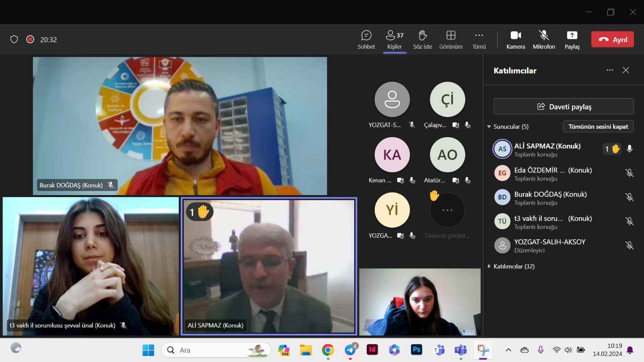The height and width of the screenshot is (362, 644).
Task: Open the Tümü more actions menu
Action: (479, 40)
